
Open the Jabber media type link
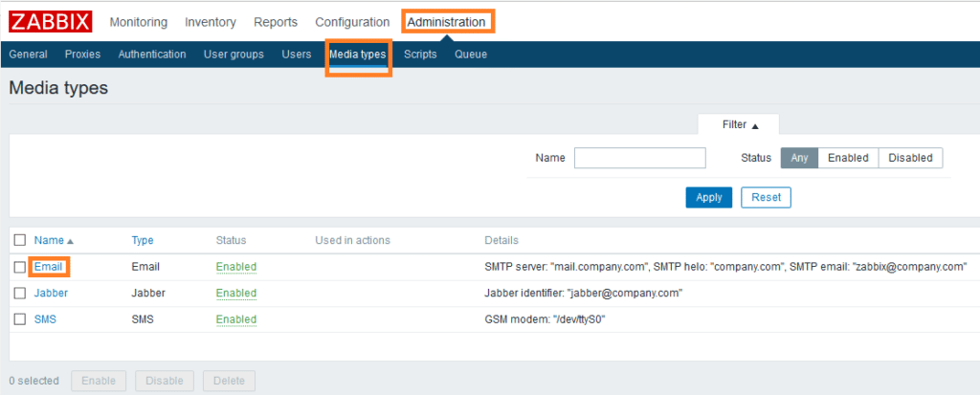(x=51, y=293)
